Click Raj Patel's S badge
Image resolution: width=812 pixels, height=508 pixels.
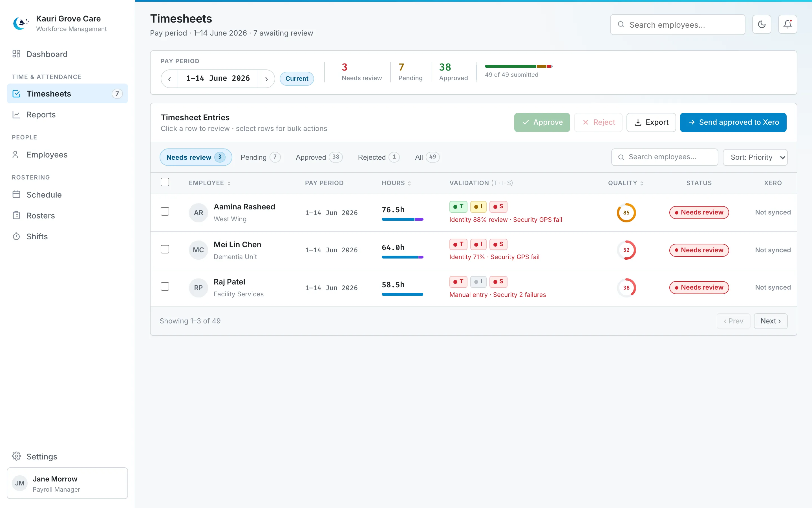pos(498,282)
